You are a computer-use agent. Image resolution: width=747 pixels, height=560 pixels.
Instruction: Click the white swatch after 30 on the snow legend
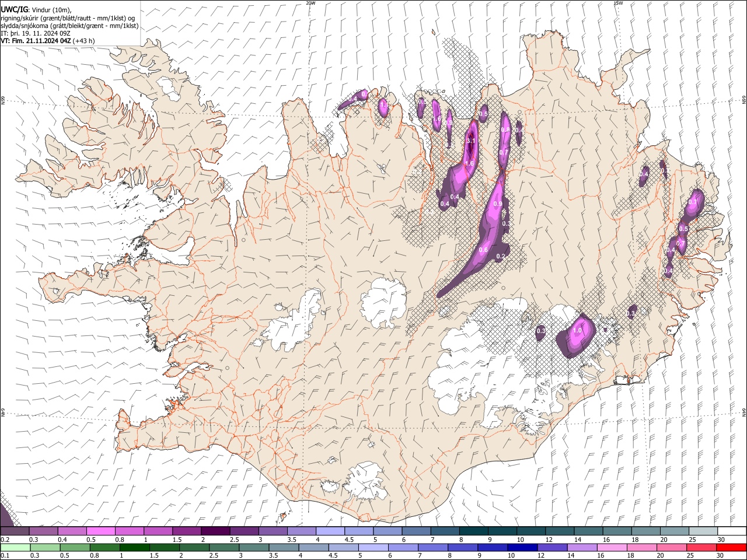tap(731, 531)
